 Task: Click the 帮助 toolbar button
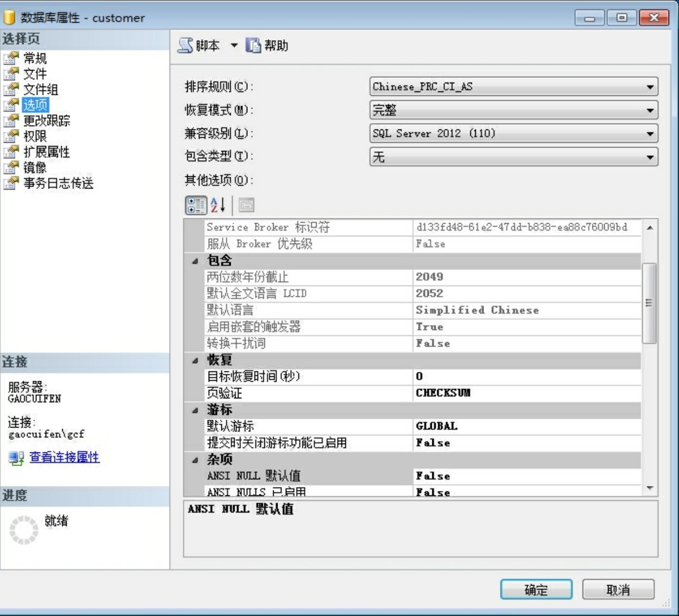point(268,45)
